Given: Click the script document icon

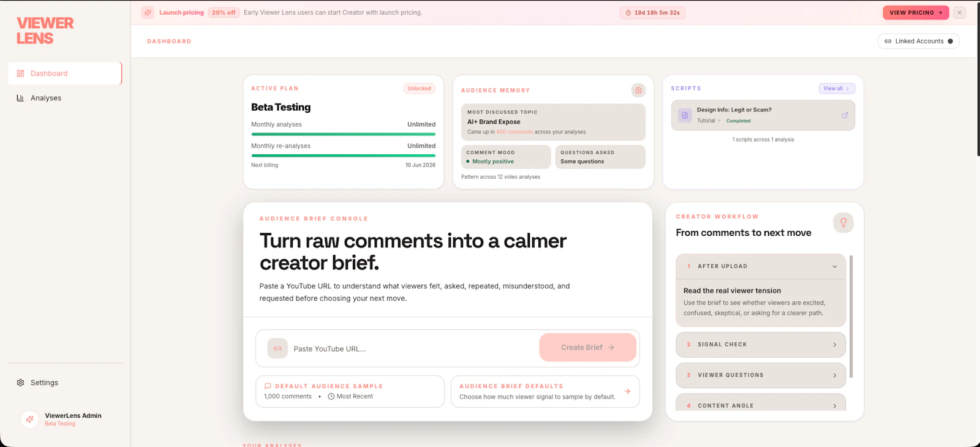Looking at the screenshot, I should [685, 115].
